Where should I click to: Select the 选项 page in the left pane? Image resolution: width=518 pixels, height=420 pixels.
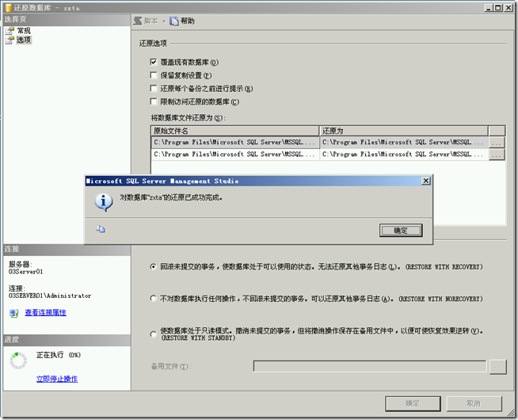24,40
